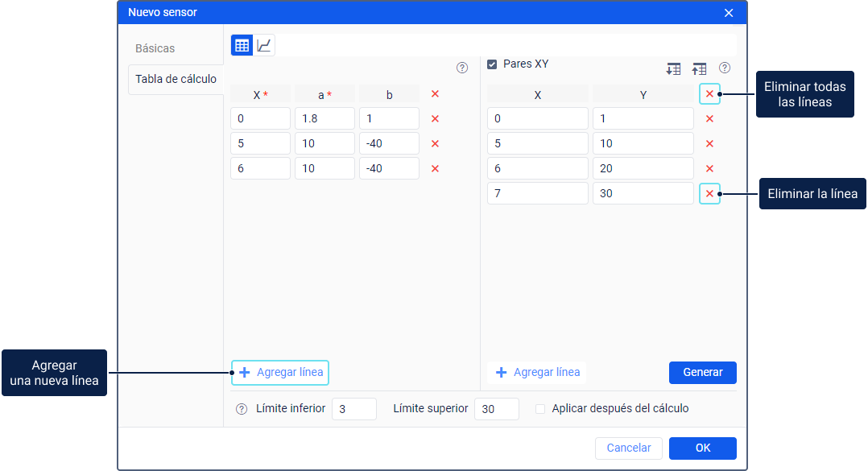
Task: Add a line to XY pairs table
Action: (537, 372)
